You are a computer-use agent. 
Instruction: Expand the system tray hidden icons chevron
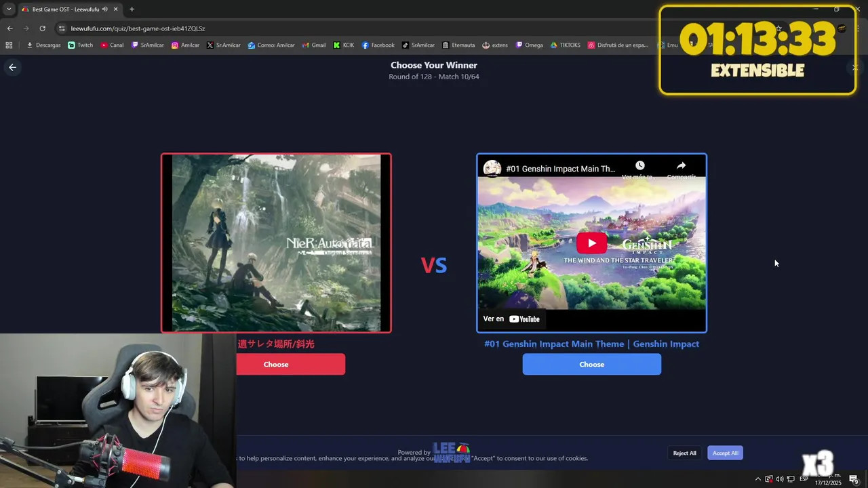(x=757, y=479)
